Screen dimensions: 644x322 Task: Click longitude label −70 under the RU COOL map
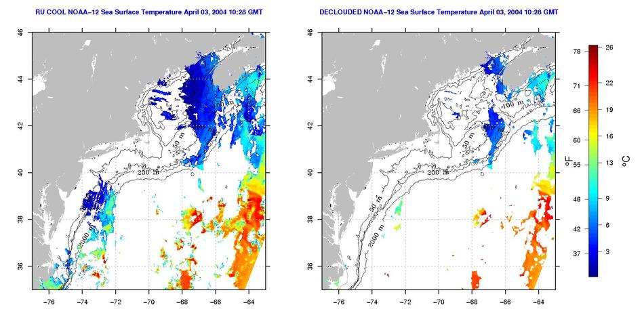pos(148,302)
